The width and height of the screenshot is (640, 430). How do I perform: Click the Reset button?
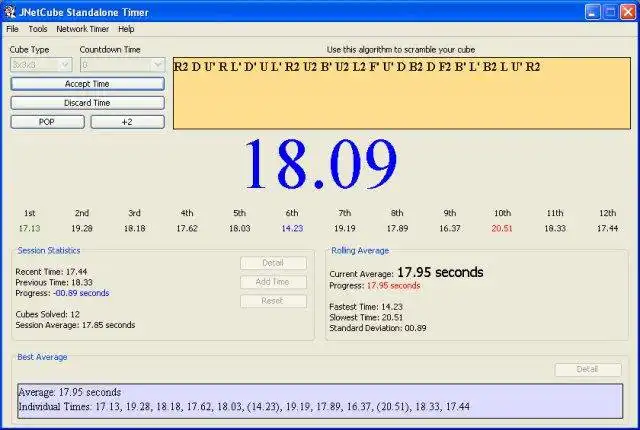click(x=273, y=301)
